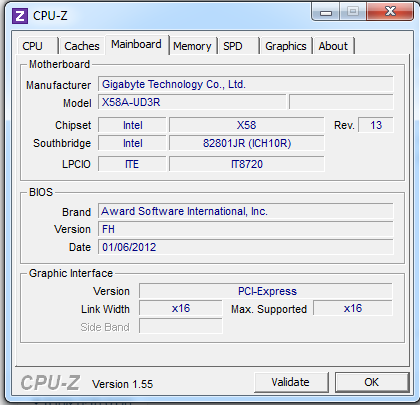Click the Manufacturer label

coord(58,85)
